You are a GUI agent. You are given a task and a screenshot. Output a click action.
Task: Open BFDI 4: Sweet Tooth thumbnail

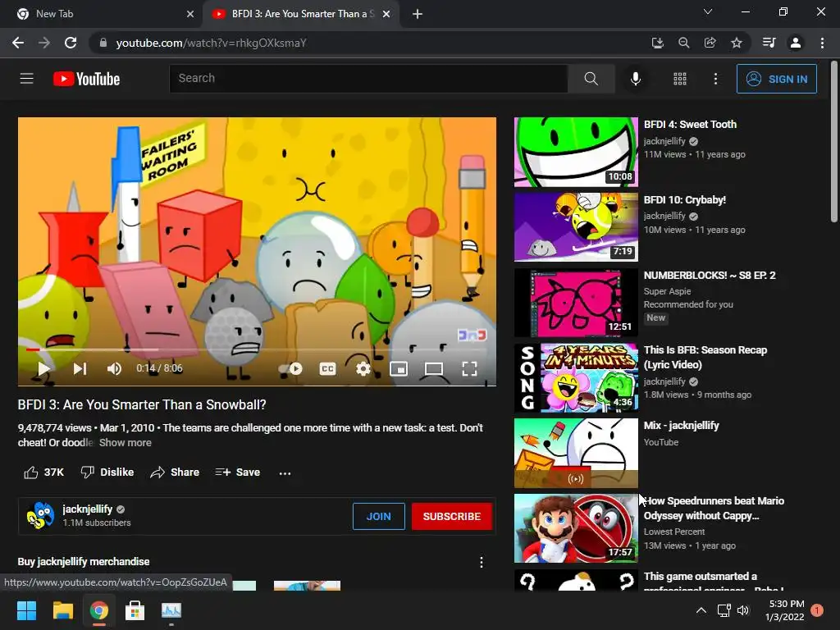click(576, 152)
